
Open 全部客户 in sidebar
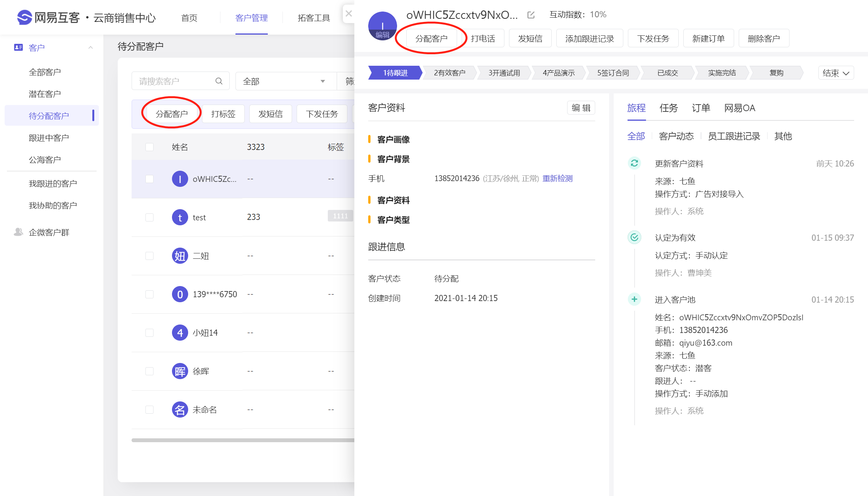tap(45, 72)
